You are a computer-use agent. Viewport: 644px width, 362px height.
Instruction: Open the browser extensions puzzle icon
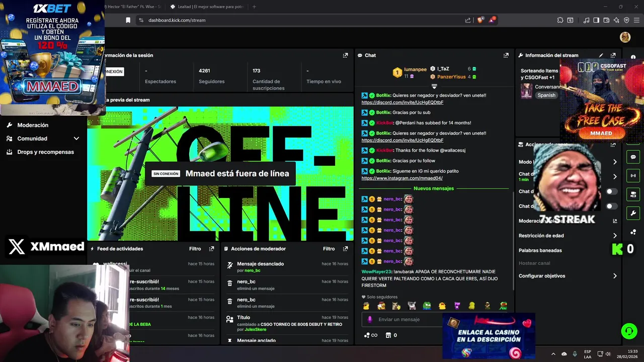tap(560, 20)
